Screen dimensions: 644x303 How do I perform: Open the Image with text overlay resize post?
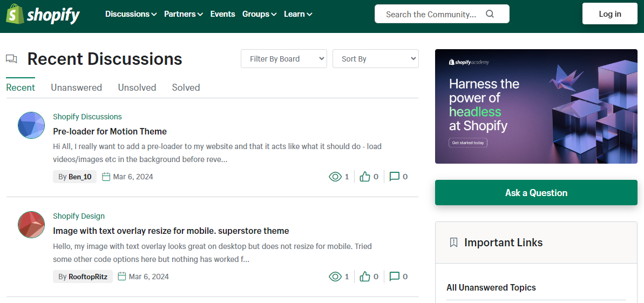(171, 231)
